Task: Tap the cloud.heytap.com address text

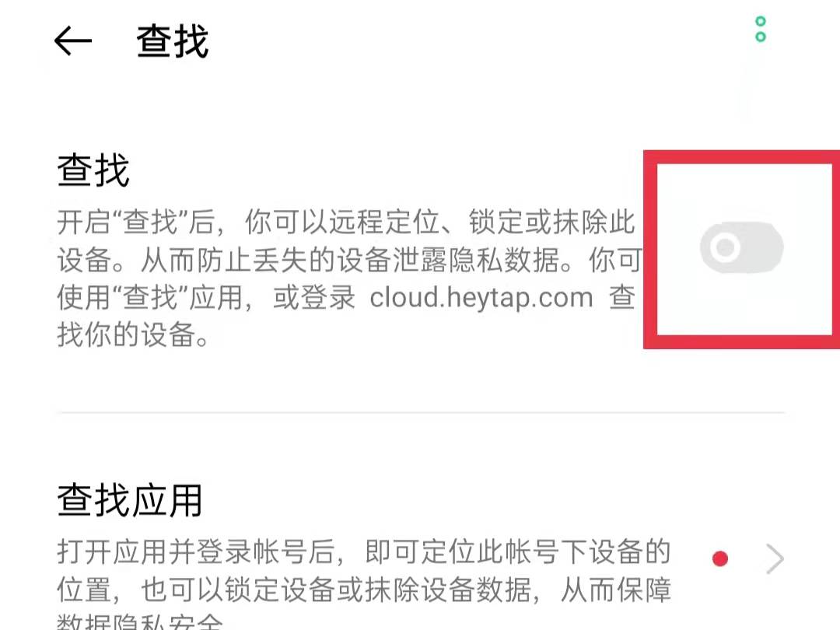Action: point(481,297)
